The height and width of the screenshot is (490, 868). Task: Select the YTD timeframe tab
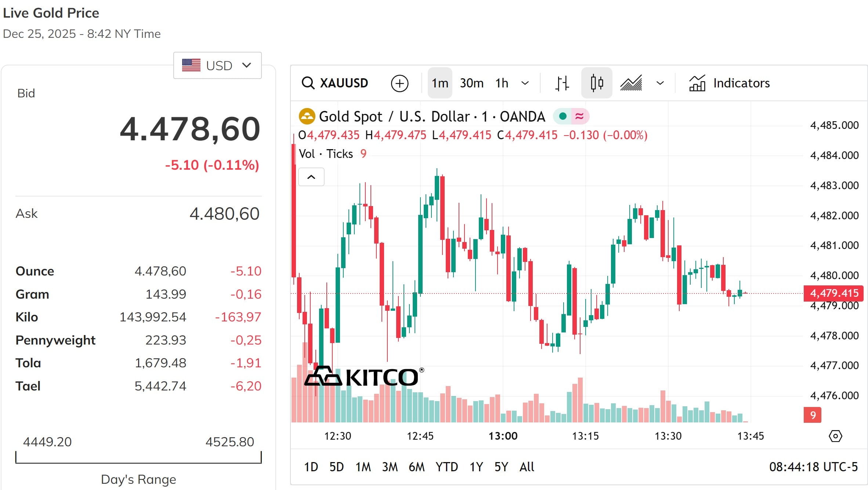446,466
